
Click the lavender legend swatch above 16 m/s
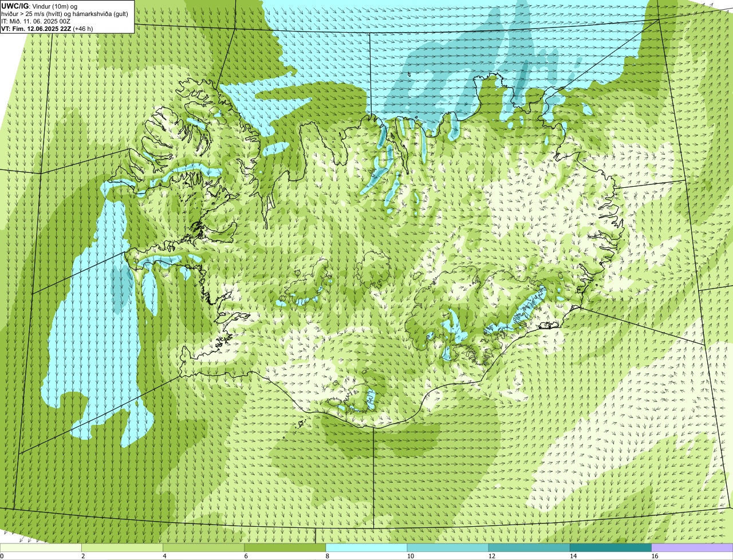692,548
